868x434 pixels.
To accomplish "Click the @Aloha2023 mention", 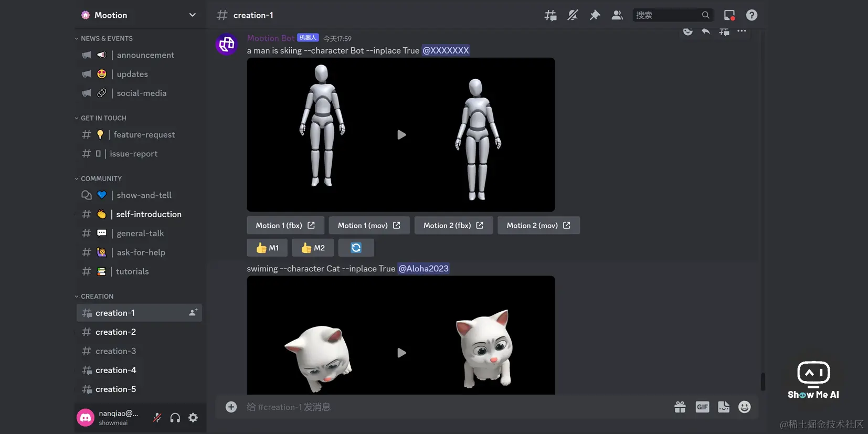I will pos(424,269).
